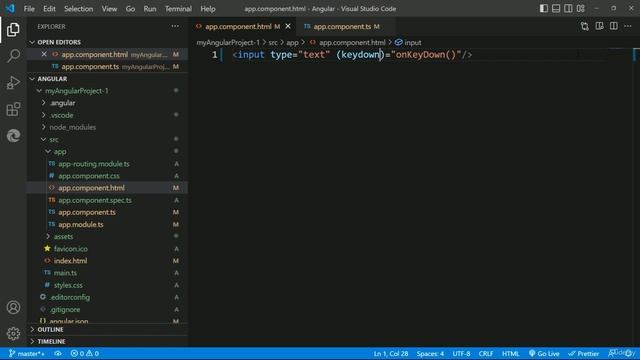Change language mode HTML

pyautogui.click(x=510, y=353)
